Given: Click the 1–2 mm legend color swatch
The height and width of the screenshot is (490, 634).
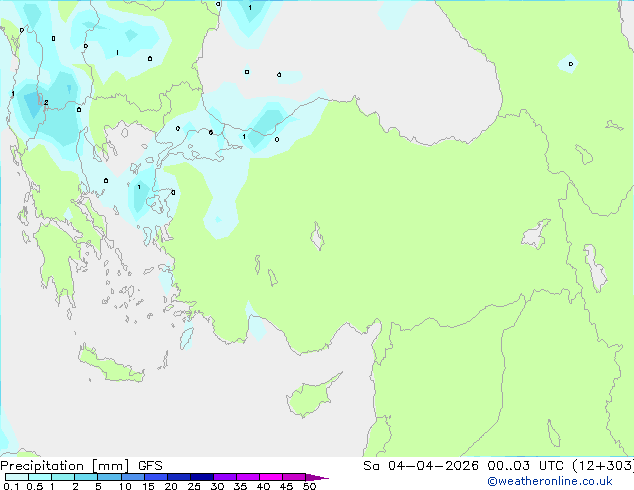Looking at the screenshot, I should (x=63, y=477).
